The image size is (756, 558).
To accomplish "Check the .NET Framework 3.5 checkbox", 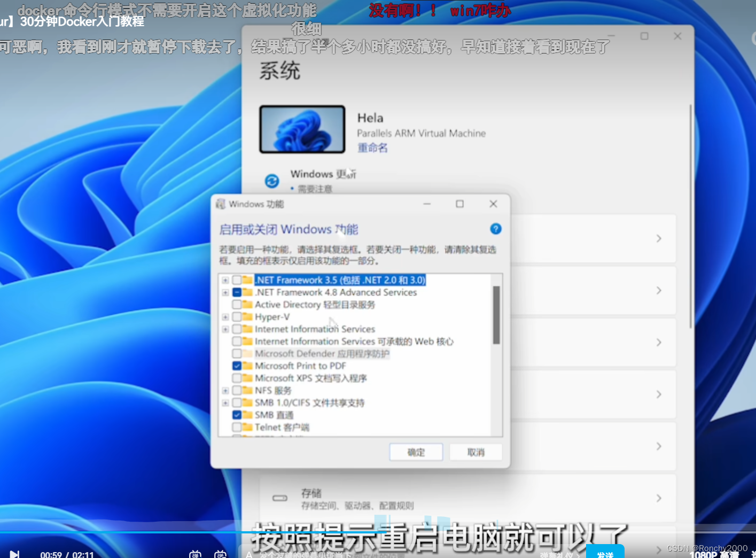I will coord(237,280).
